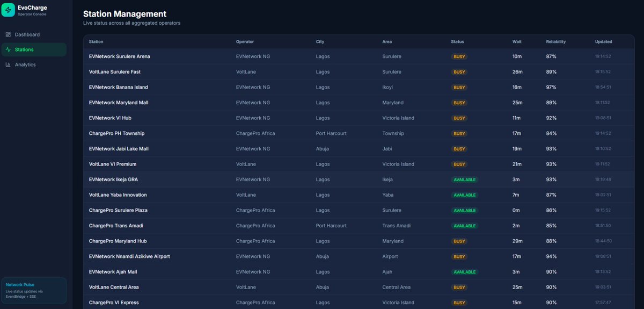Sort by the Updated column header
Viewport: 644px width, 309px height.
pyautogui.click(x=603, y=41)
